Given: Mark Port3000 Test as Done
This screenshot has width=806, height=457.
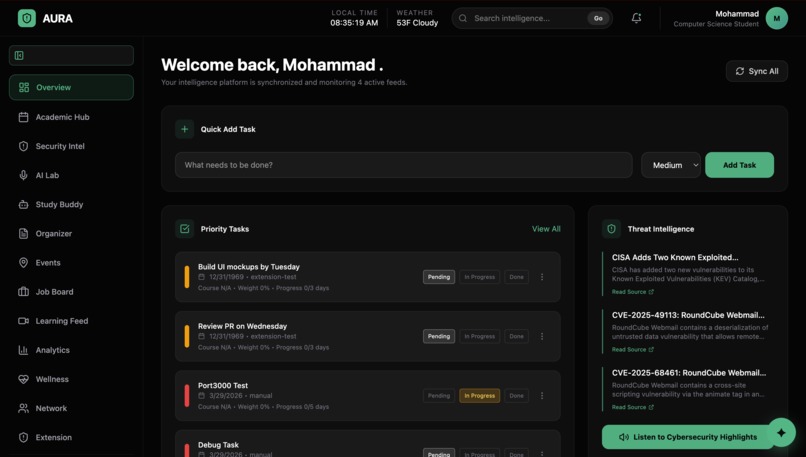Looking at the screenshot, I should point(517,396).
